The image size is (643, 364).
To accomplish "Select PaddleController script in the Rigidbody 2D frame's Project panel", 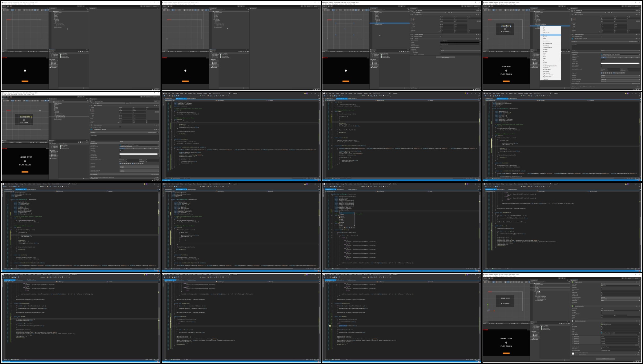I will (546, 330).
